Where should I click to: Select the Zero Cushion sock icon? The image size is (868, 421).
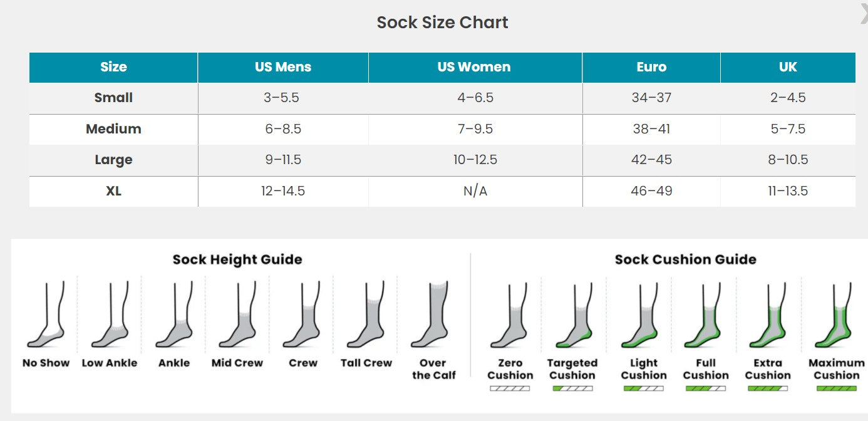[509, 316]
